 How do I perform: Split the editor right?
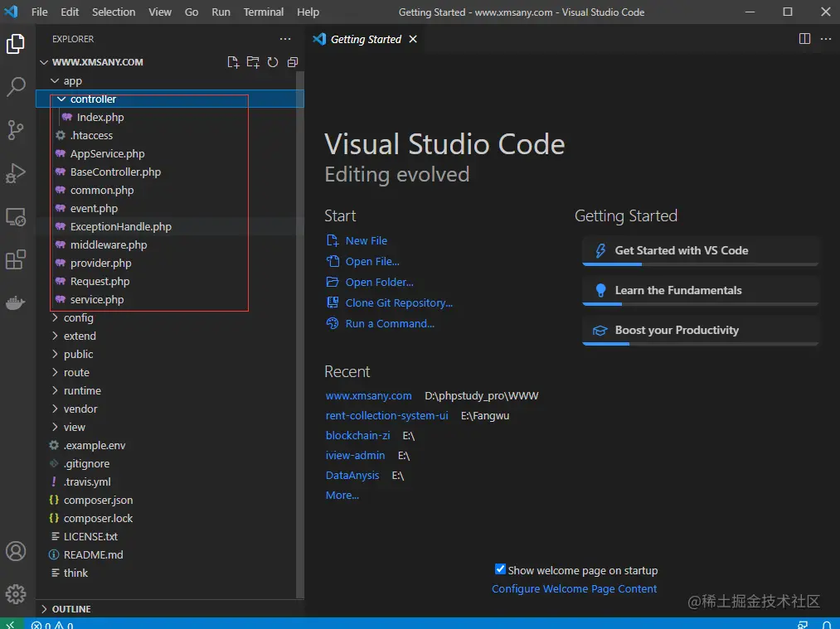tap(804, 39)
